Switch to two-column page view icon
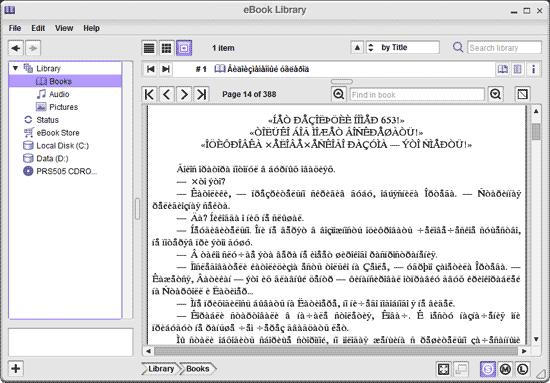 [517, 69]
